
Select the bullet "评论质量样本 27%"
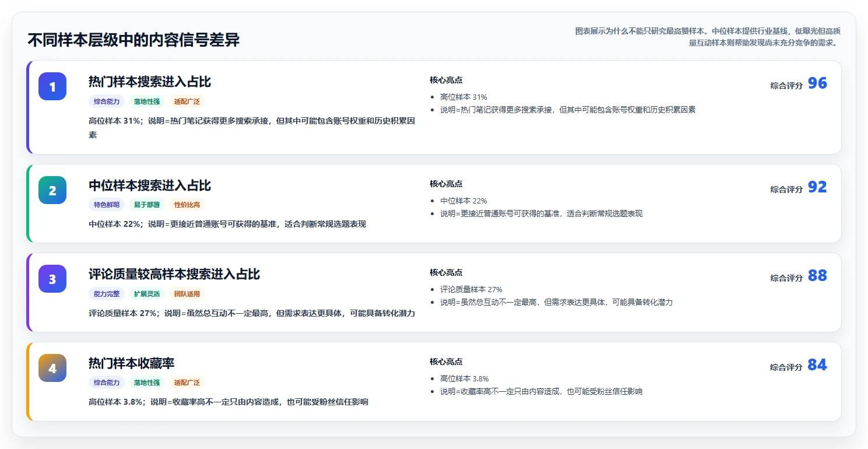[x=471, y=289]
